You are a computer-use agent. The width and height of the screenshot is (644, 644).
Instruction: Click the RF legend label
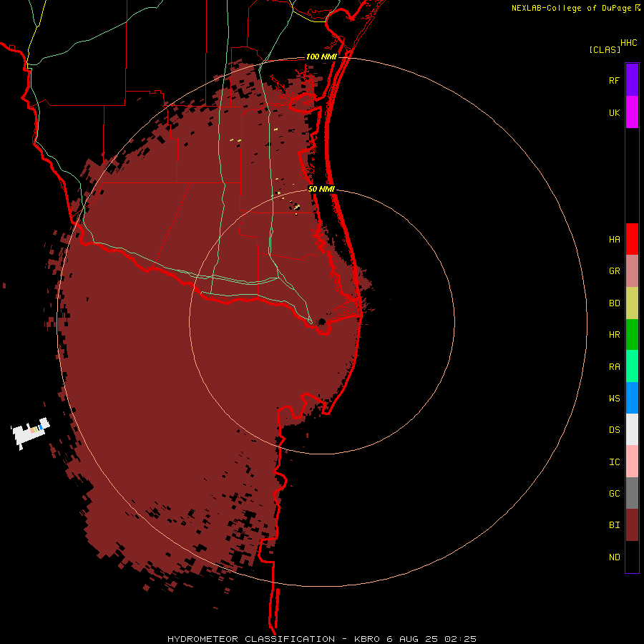614,80
